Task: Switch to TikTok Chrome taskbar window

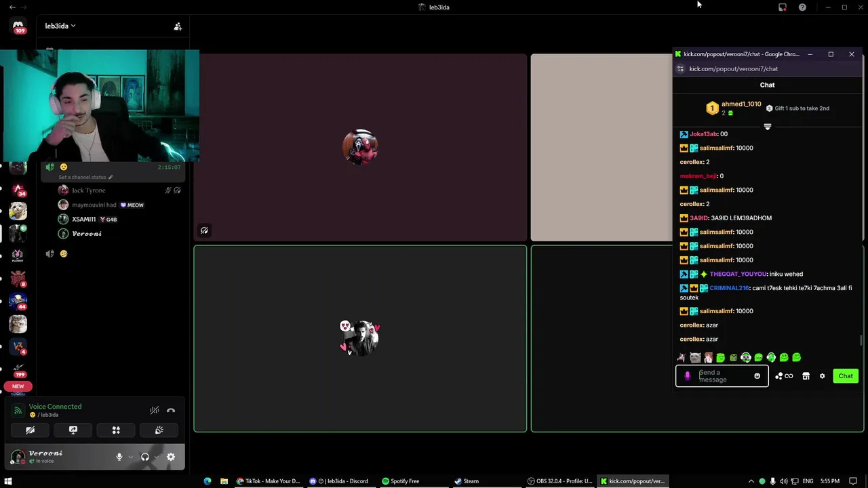Action: tap(268, 481)
